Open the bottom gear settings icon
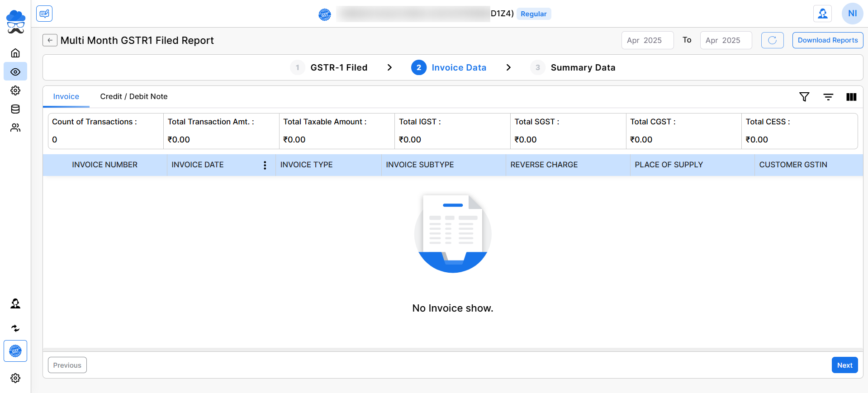The height and width of the screenshot is (393, 868). pos(15,378)
